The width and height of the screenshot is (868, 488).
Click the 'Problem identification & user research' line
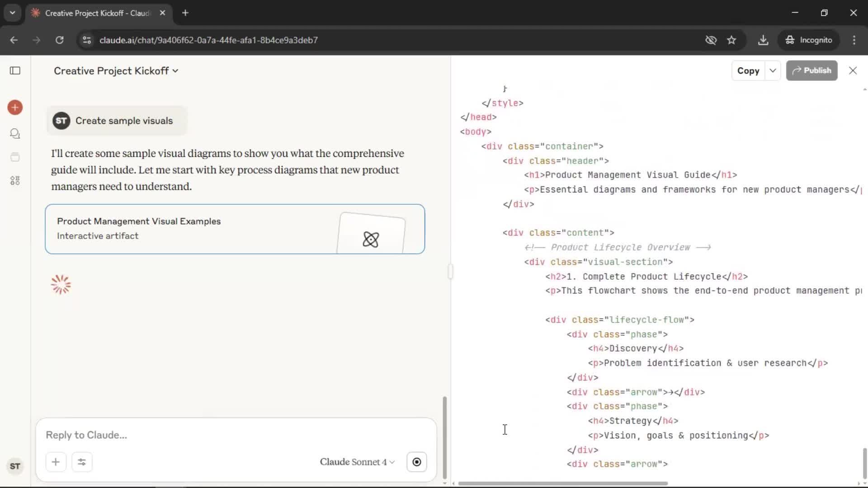click(x=708, y=363)
